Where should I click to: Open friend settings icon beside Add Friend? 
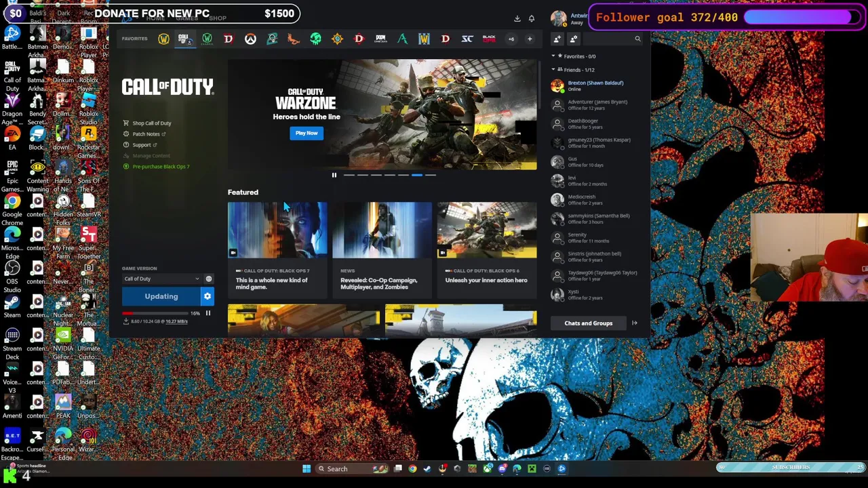click(x=574, y=39)
